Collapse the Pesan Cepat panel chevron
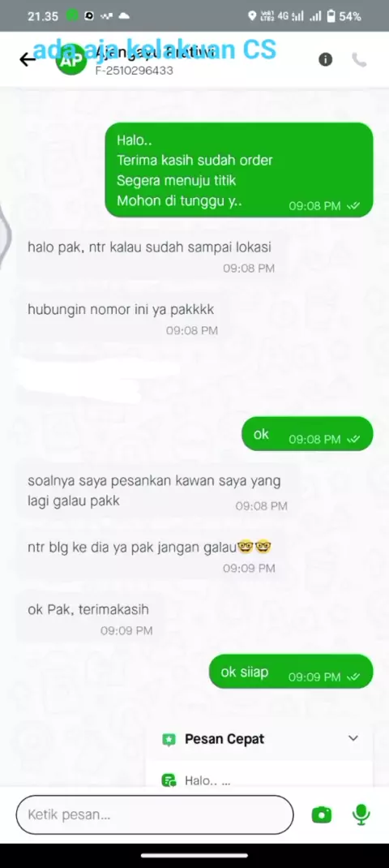The width and height of the screenshot is (389, 868). 353,738
